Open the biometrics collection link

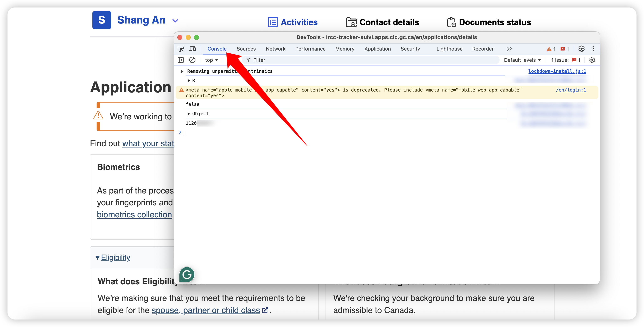pos(134,215)
